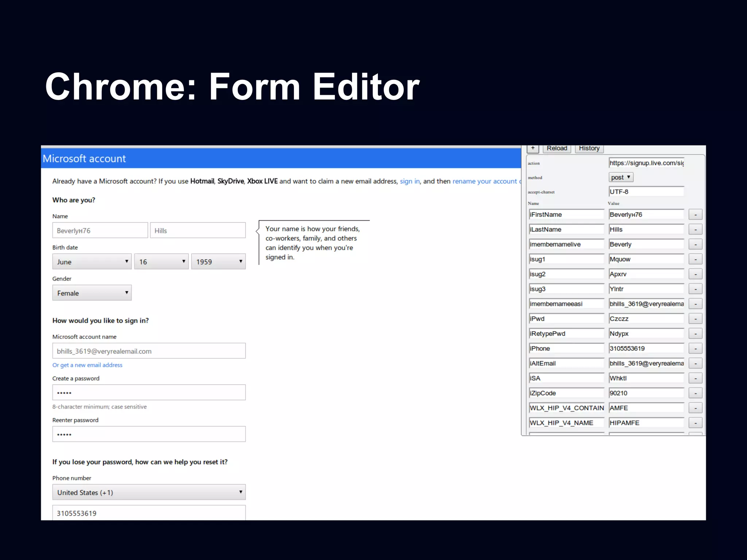Click the iAltEmail value email field
Image resolution: width=747 pixels, height=560 pixels.
click(x=646, y=363)
